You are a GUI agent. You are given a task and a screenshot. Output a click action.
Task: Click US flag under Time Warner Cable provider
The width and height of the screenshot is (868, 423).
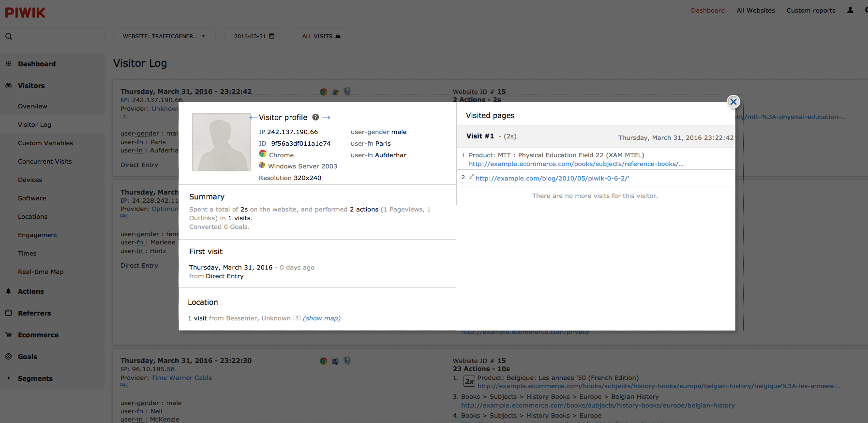tap(124, 386)
